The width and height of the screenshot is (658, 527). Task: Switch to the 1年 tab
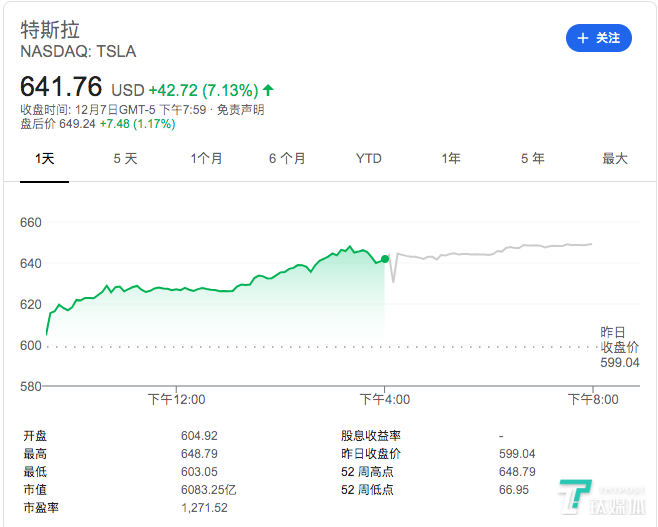tap(451, 158)
